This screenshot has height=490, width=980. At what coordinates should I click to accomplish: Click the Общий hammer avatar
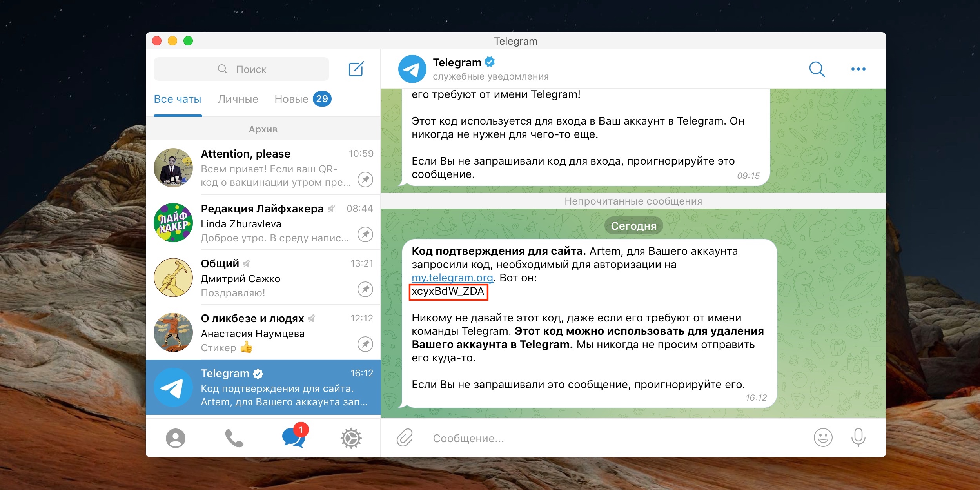click(x=173, y=277)
